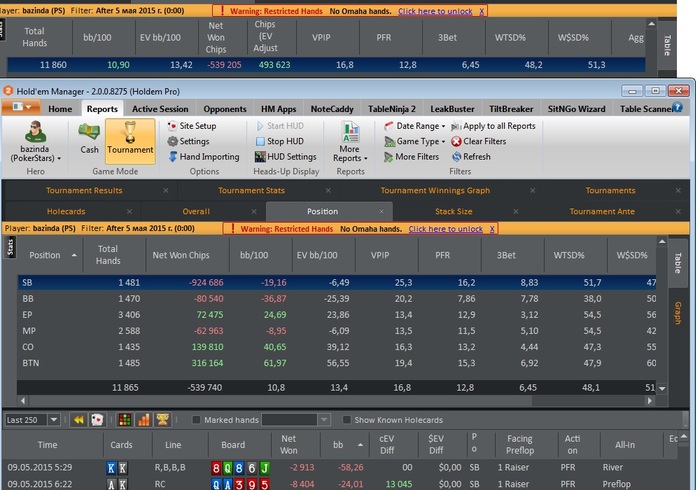Open the Help question mark icon

[x=677, y=108]
